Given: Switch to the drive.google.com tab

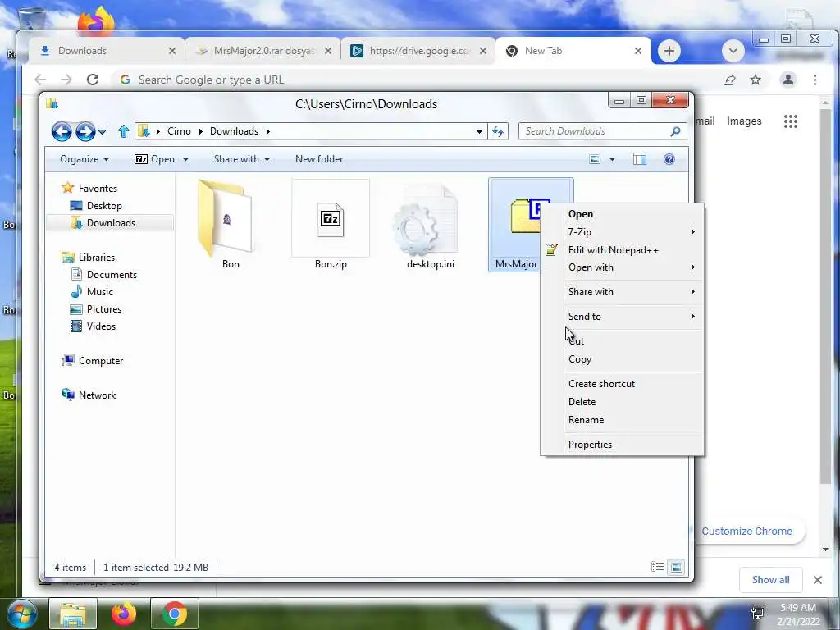Looking at the screenshot, I should click(418, 51).
